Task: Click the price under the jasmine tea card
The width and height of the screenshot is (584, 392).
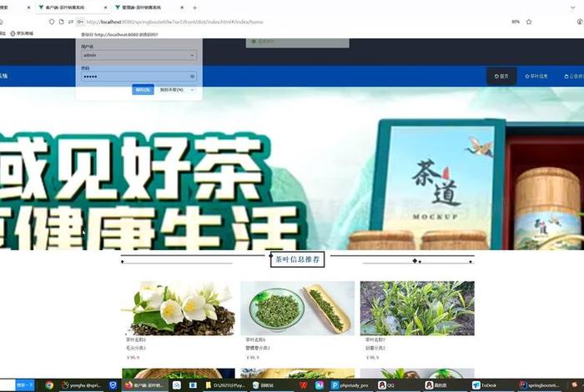Action: (x=133, y=357)
